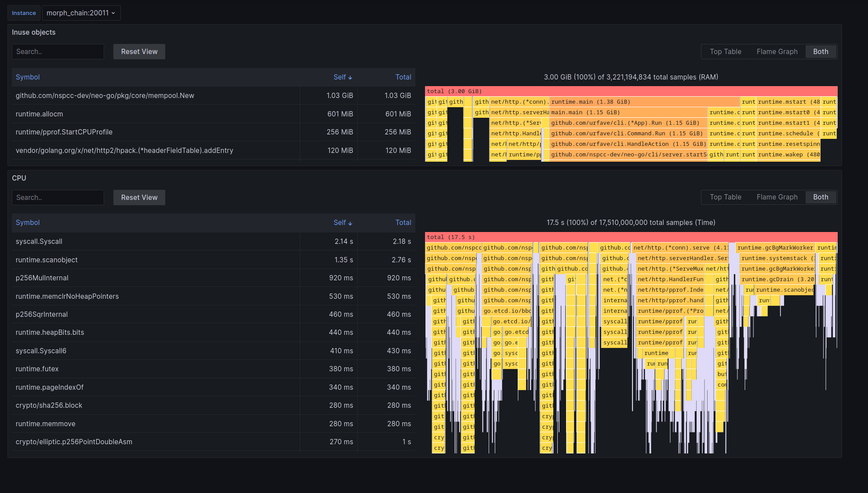868x493 pixels.
Task: Click the runtime.heapBits.bits row
Action: pos(213,332)
